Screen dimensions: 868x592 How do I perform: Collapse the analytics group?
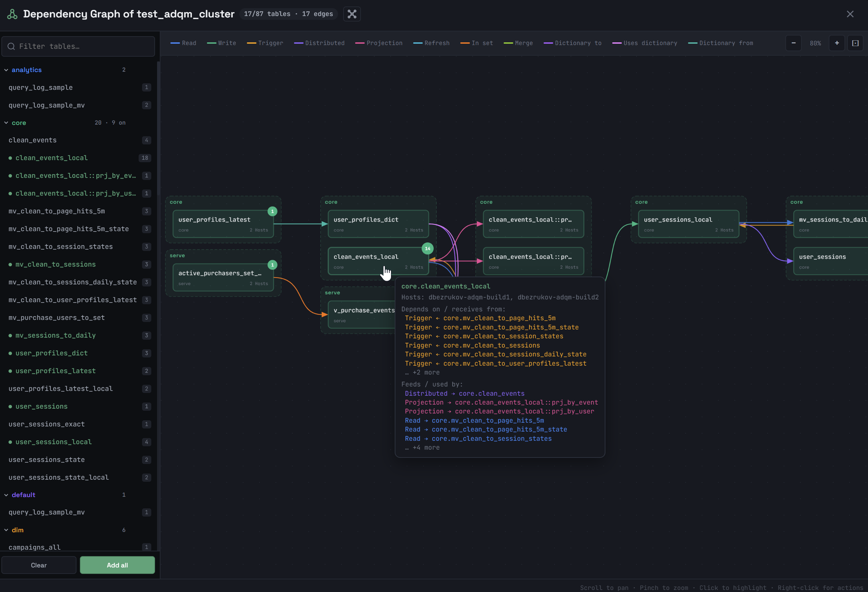coord(6,70)
